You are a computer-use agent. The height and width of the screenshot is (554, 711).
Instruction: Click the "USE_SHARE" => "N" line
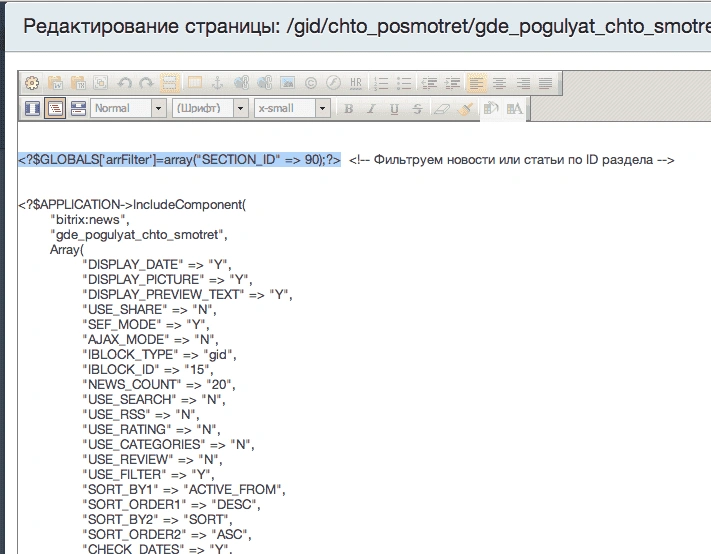pyautogui.click(x=150, y=309)
